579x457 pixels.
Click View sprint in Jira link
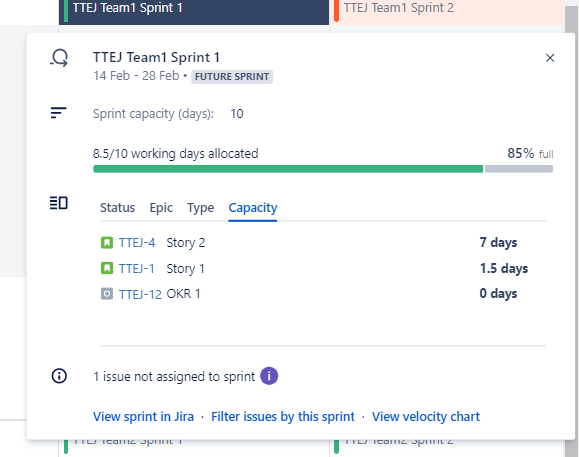(143, 416)
